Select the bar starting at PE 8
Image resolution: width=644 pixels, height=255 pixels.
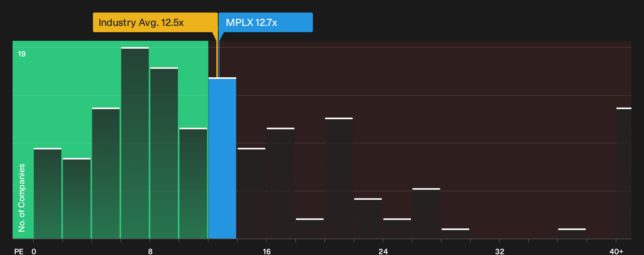(x=164, y=153)
